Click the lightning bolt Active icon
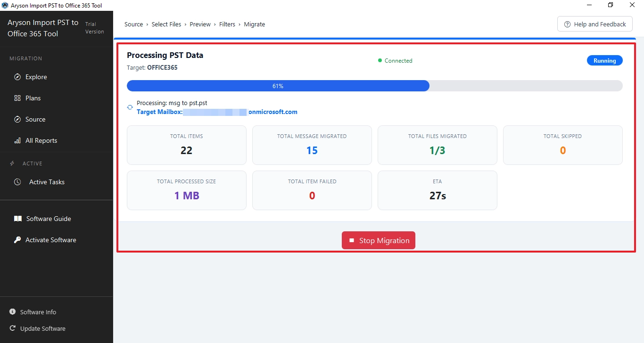The width and height of the screenshot is (644, 343). point(12,163)
